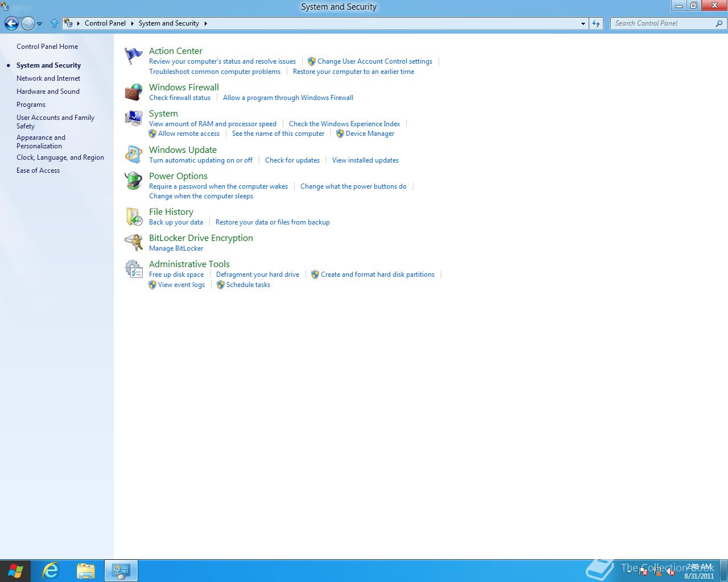Click Turn automatic updating on or off

point(201,160)
